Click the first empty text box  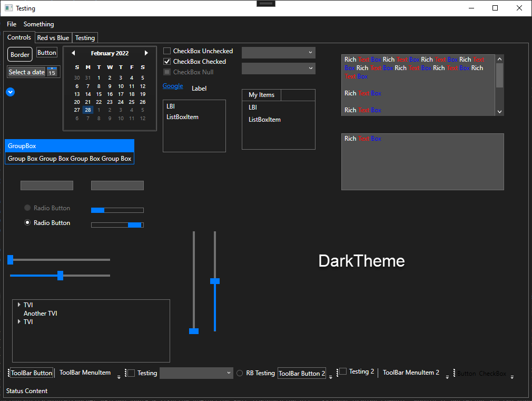click(x=47, y=185)
